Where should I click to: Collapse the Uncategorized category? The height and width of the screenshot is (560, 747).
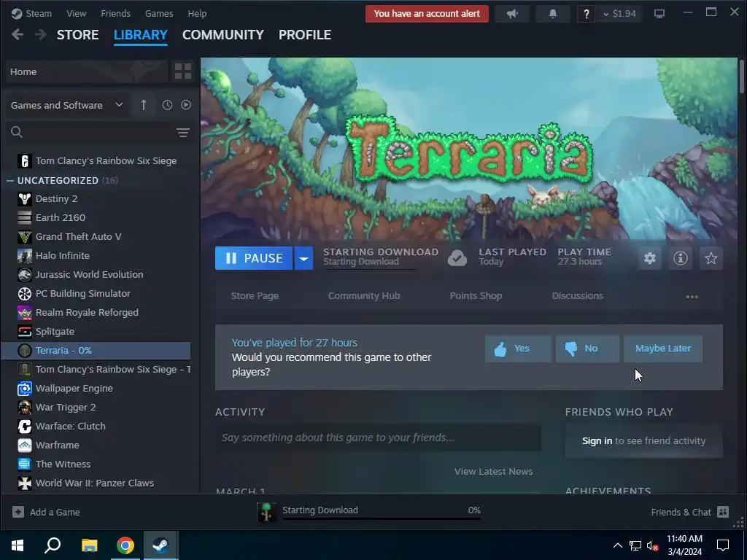10,181
